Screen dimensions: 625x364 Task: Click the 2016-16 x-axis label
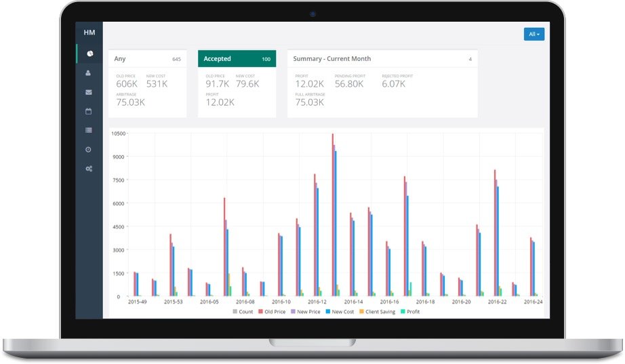pos(389,302)
